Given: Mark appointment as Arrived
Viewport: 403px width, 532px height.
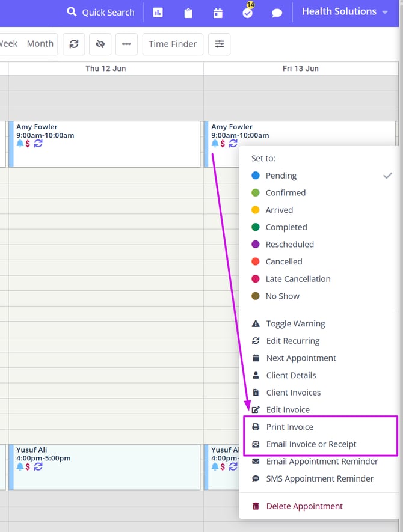Looking at the screenshot, I should [279, 210].
